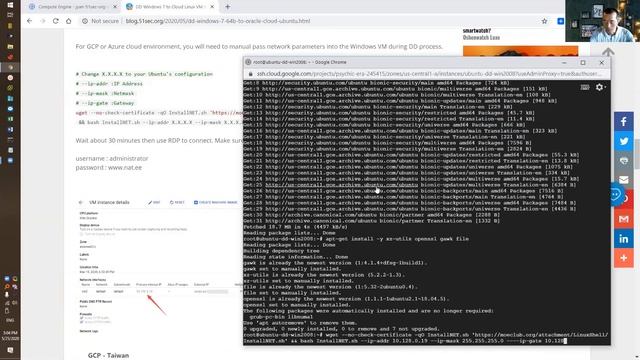The image size is (640, 360).
Task: Share the post on Facebook
Action: (x=624, y=121)
